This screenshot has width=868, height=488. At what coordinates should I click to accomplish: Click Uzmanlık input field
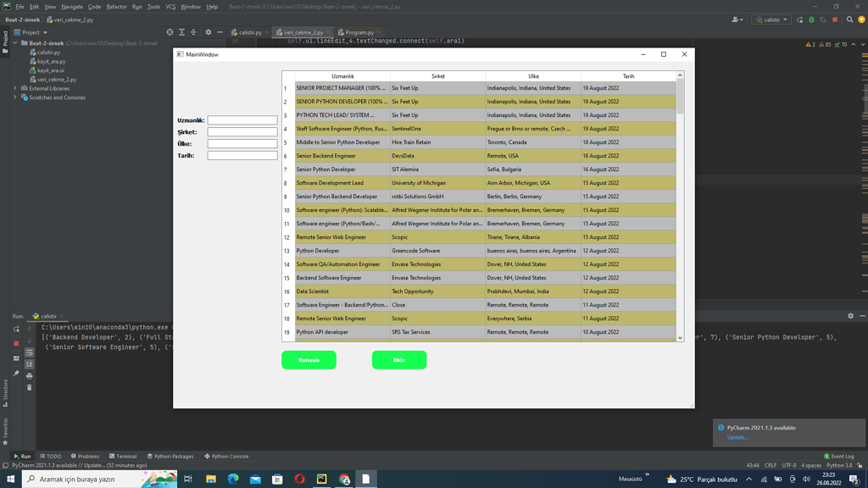242,120
